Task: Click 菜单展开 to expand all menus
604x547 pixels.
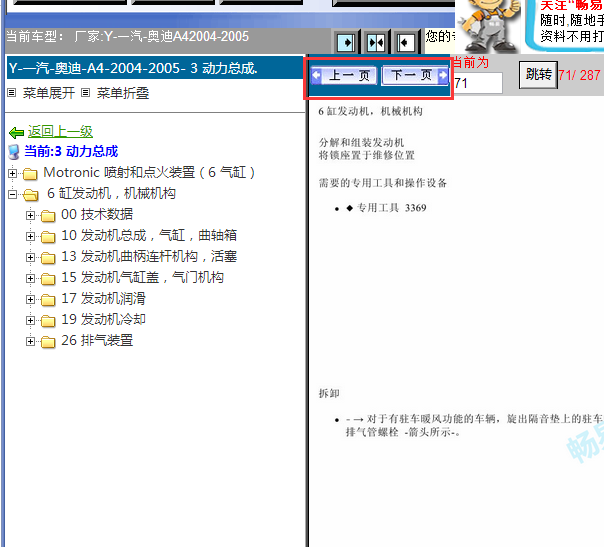Action: [49, 93]
